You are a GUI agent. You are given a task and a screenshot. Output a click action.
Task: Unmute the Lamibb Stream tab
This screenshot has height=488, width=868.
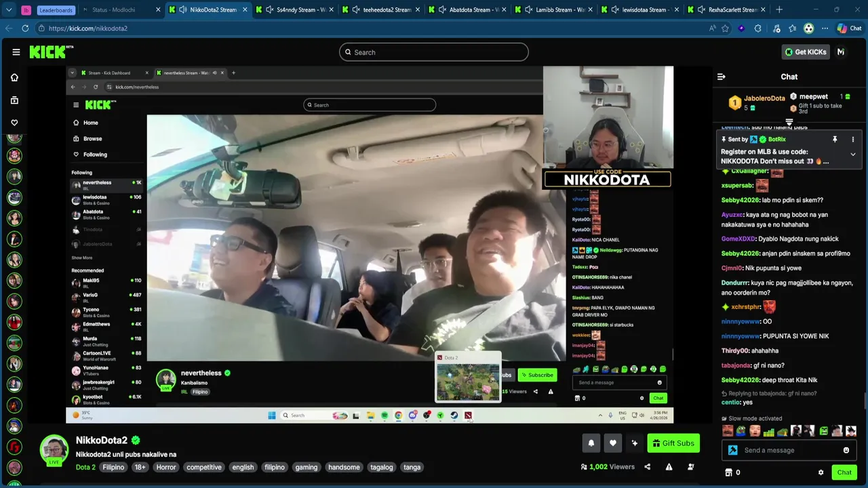(528, 9)
